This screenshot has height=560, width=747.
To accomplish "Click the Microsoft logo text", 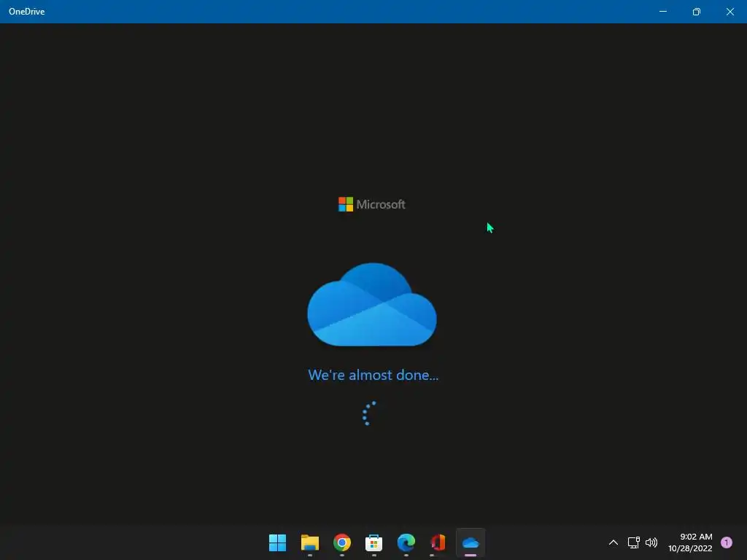I will point(381,204).
